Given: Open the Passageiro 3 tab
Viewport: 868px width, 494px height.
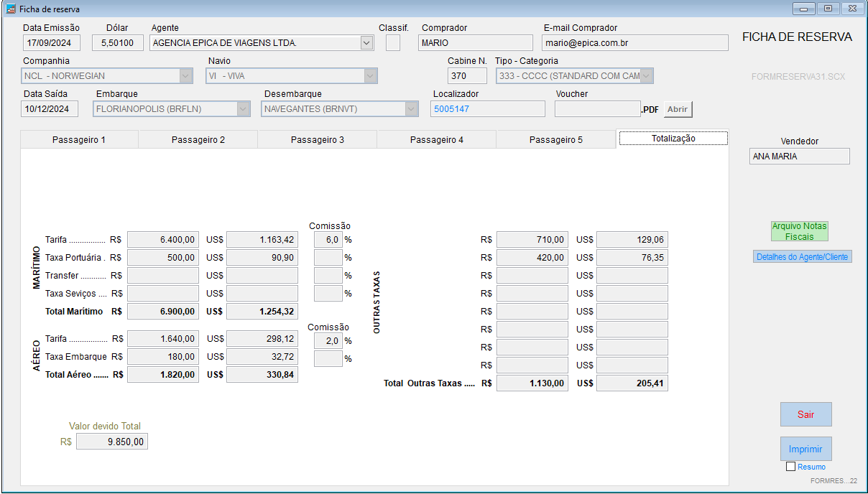Looking at the screenshot, I should click(317, 140).
